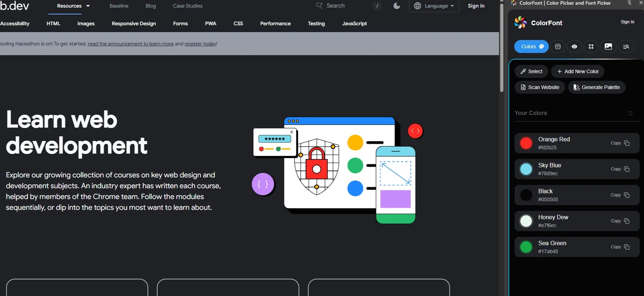Click Generate Palette button
The width and height of the screenshot is (644, 296).
[x=597, y=87]
